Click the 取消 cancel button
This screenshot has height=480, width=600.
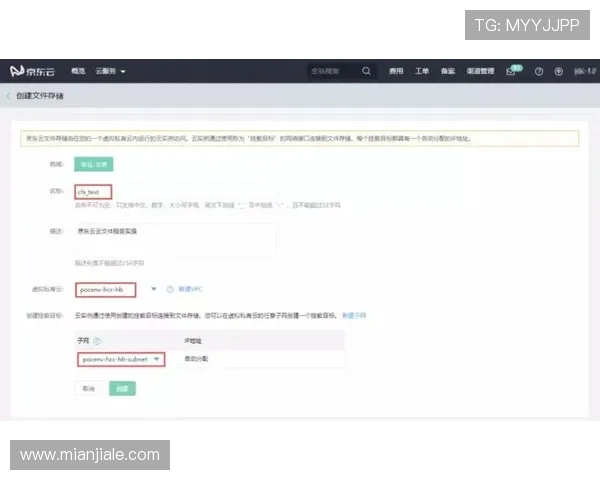(x=88, y=389)
